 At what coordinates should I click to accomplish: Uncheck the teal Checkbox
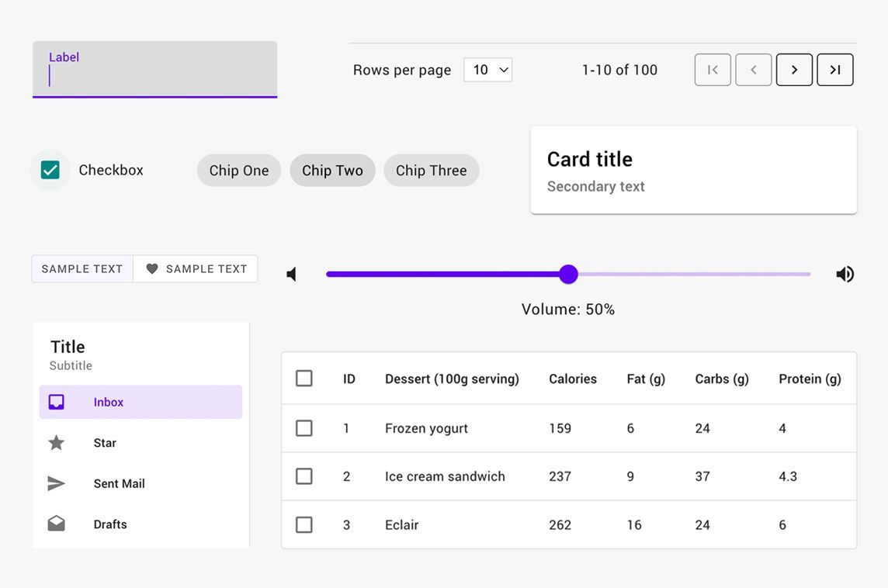point(50,170)
